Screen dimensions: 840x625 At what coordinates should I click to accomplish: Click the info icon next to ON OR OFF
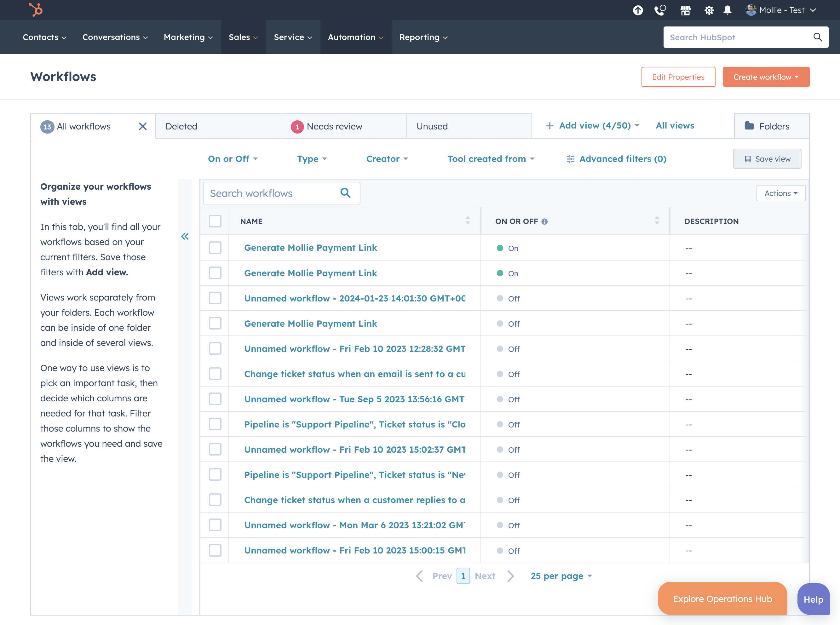coord(544,222)
